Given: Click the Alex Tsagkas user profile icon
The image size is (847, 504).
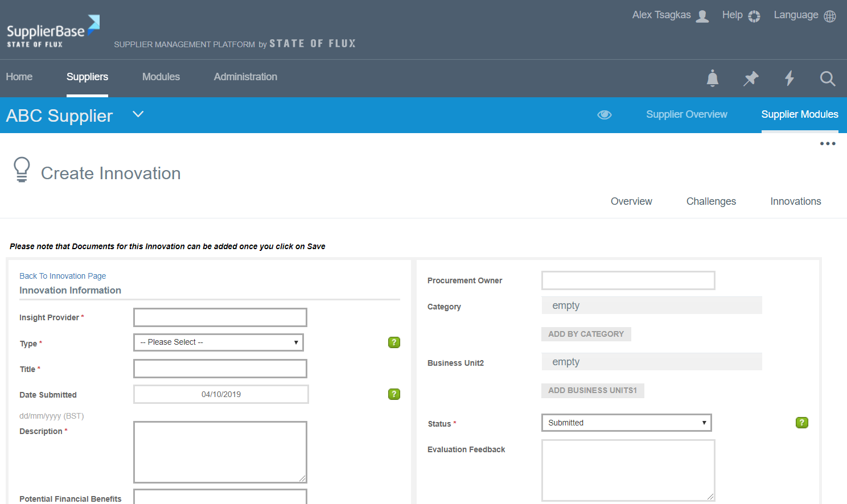Looking at the screenshot, I should coord(702,16).
